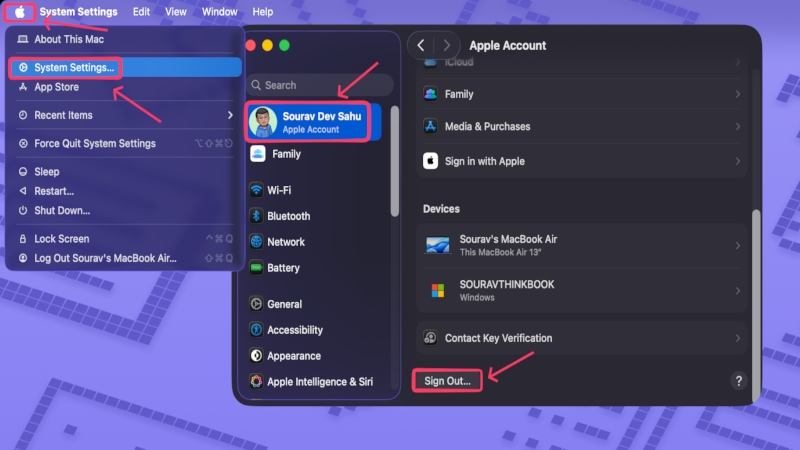Click the Search field in settings sidebar
This screenshot has width=800, height=450.
point(320,85)
